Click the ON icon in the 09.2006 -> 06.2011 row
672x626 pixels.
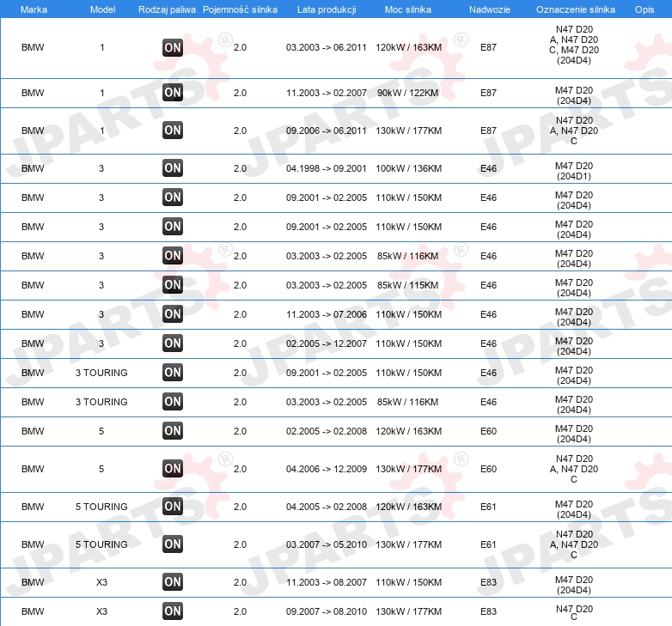tap(173, 131)
